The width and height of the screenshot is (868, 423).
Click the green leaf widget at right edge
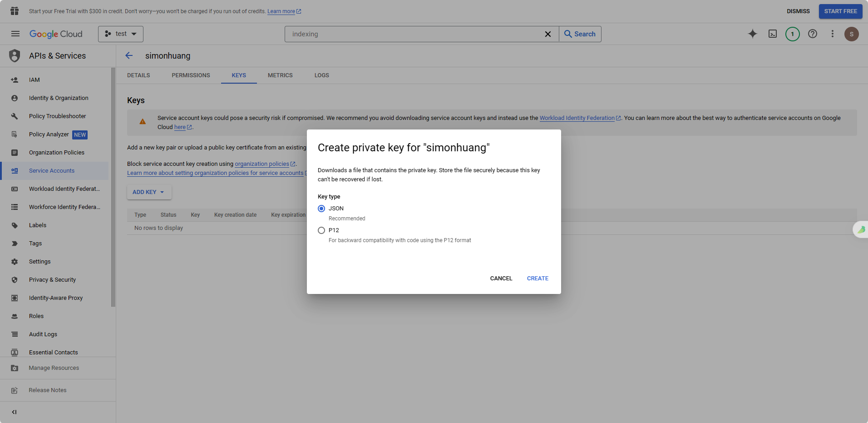point(861,229)
